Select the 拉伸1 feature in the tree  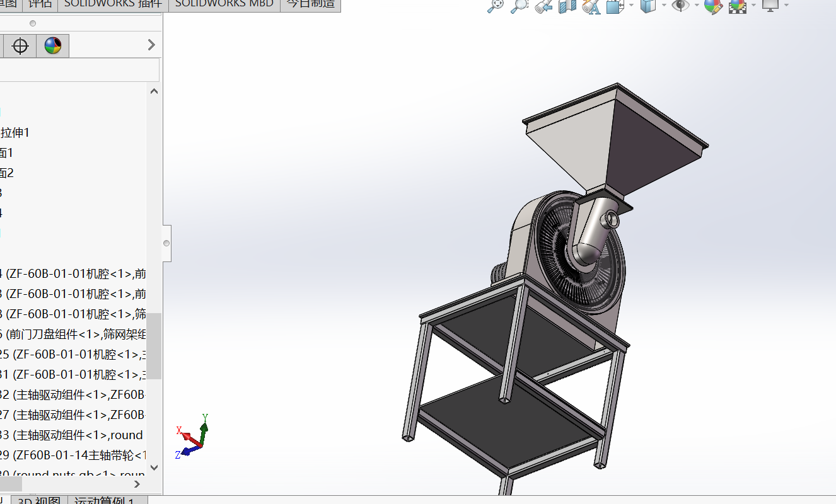(x=15, y=132)
